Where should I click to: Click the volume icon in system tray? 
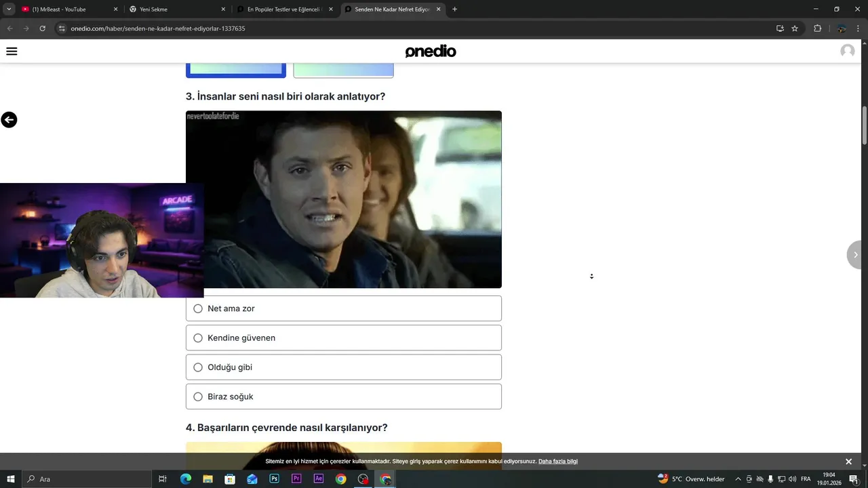(792, 479)
